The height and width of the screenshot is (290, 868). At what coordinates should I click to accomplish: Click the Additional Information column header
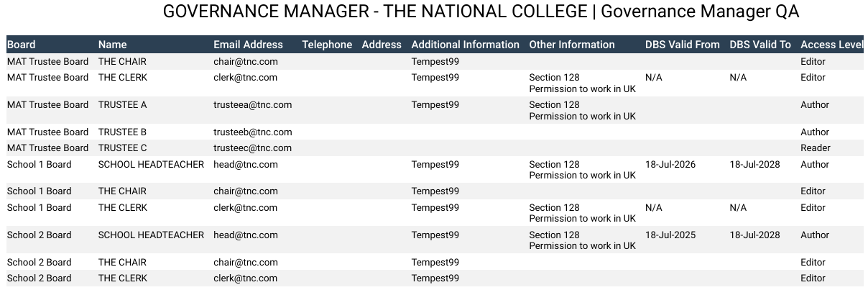(x=465, y=45)
